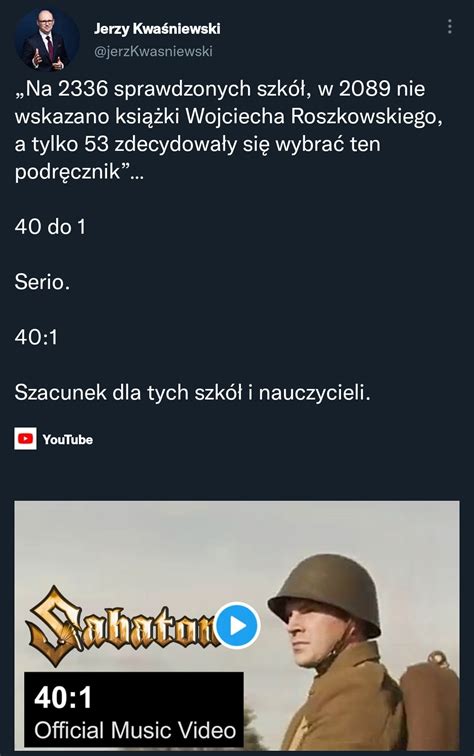Open the three-dot tweet options menu

(x=449, y=27)
